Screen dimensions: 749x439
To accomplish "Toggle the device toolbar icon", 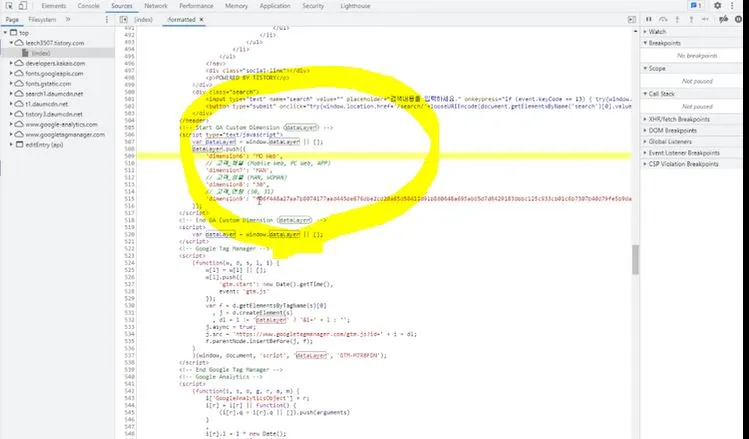I will point(22,6).
